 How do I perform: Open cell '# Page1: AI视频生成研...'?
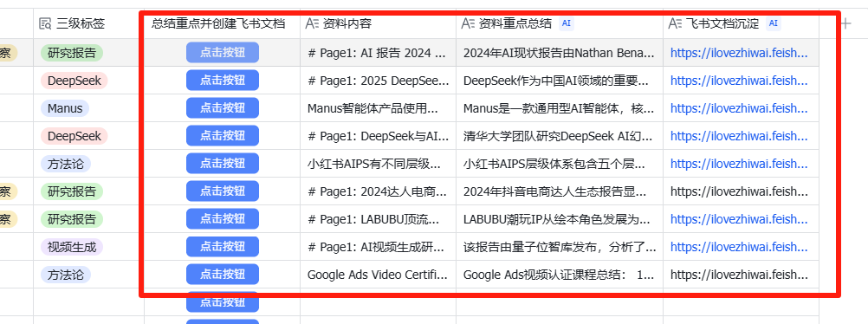click(378, 246)
